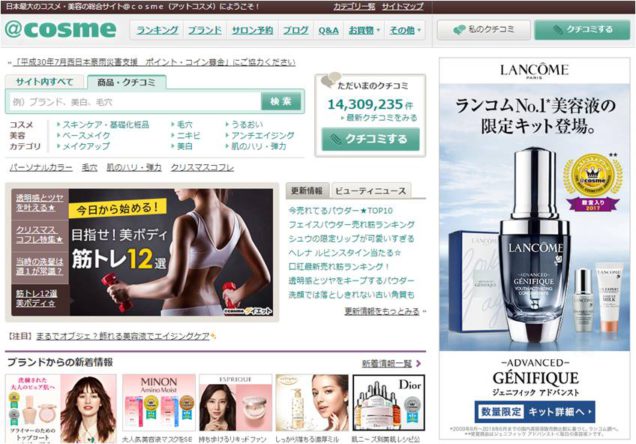Select the 商品・クチコミ search tab
This screenshot has width=636, height=444.
127,82
